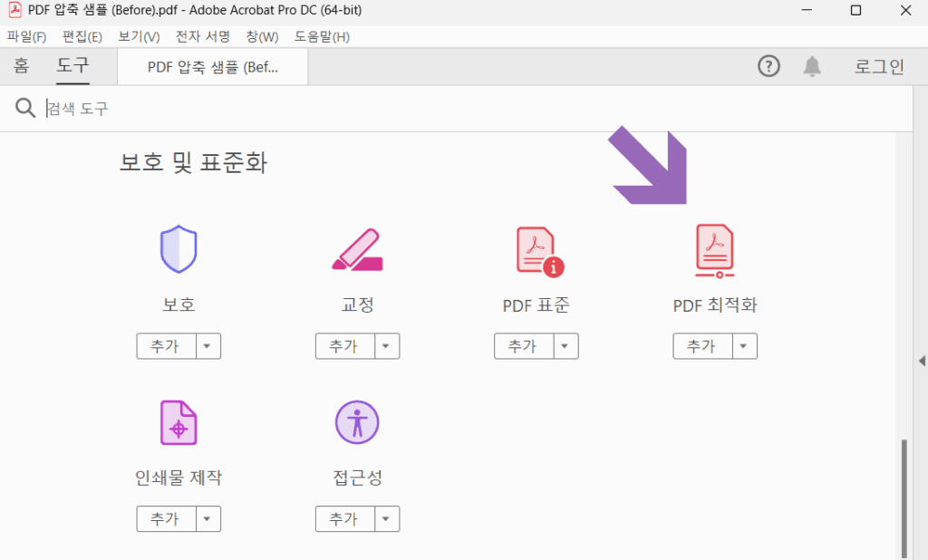Open the 보호 (Protect) shield tool icon
Screen dimensions: 928x560
179,248
